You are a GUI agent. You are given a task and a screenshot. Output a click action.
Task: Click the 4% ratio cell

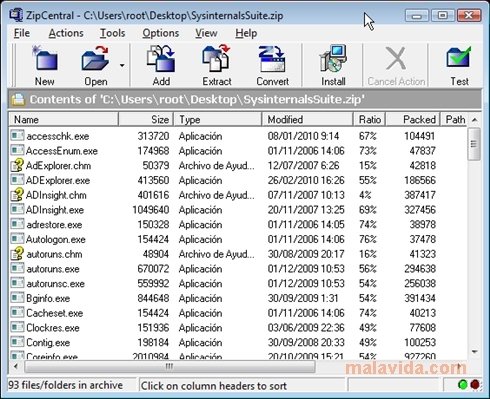point(365,195)
